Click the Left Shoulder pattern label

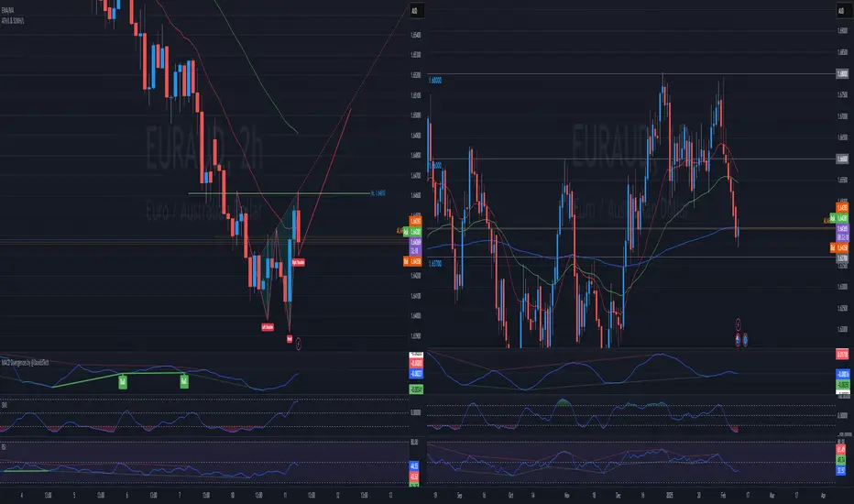click(268, 327)
